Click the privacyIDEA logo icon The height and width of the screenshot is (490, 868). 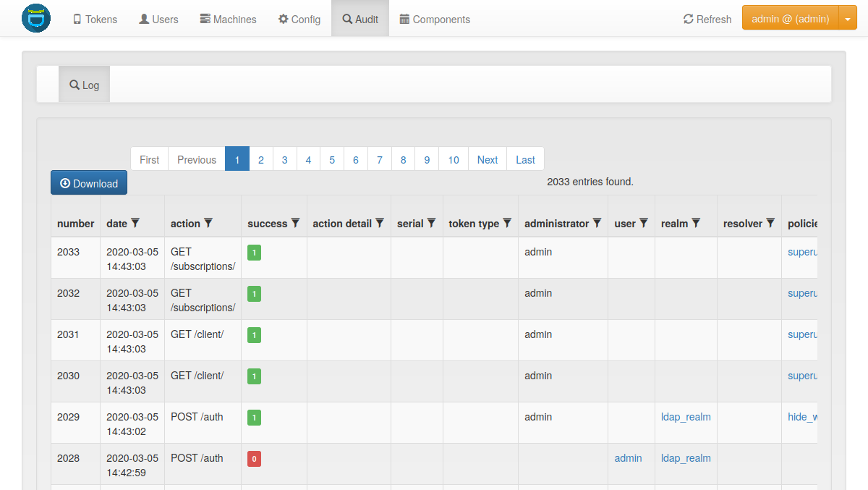click(x=36, y=18)
